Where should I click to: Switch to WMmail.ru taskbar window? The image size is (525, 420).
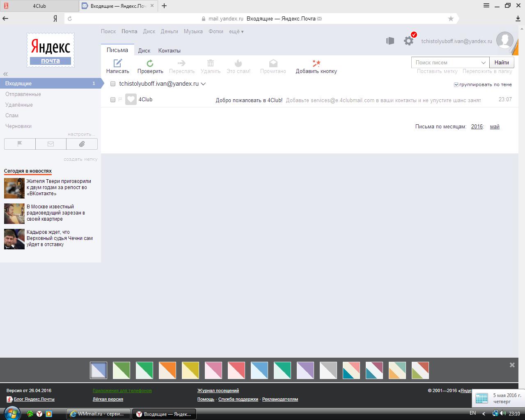tap(99, 413)
